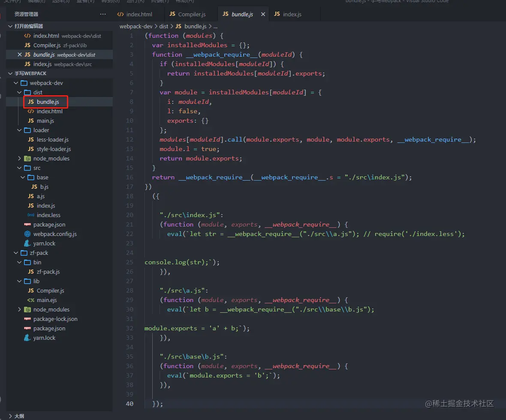Click the webpack.config.js webpack cube icon
The width and height of the screenshot is (506, 420).
[27, 234]
